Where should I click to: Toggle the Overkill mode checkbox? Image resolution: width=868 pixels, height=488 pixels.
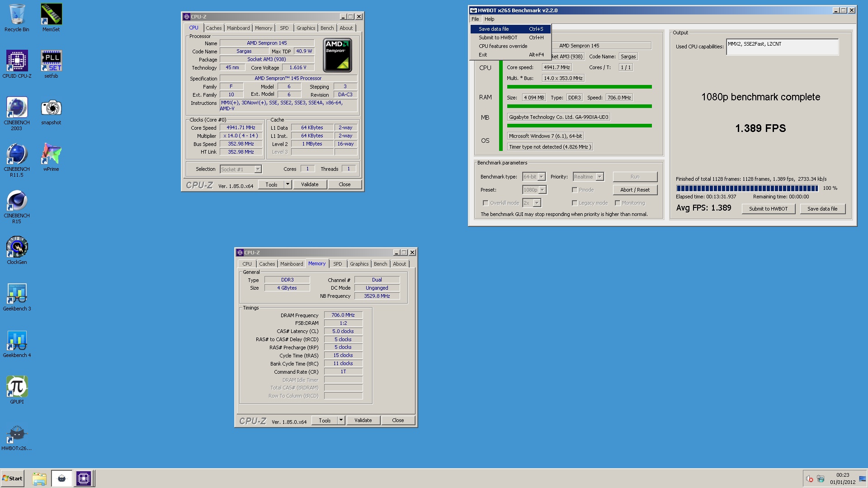[486, 203]
